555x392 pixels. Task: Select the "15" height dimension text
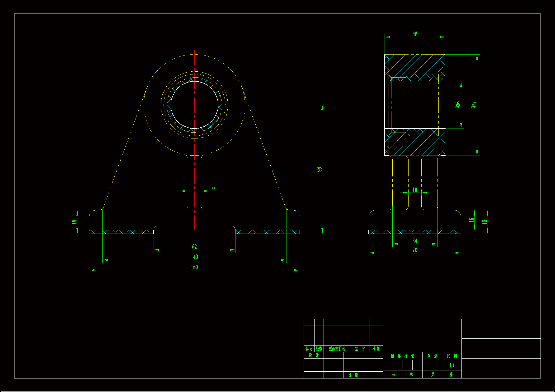(x=471, y=220)
